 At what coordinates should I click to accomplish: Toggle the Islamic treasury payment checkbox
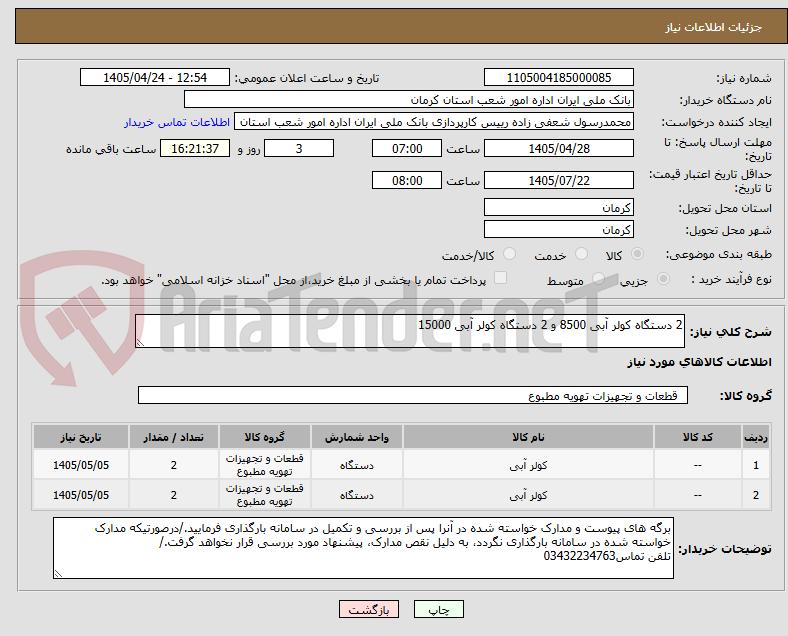(501, 278)
